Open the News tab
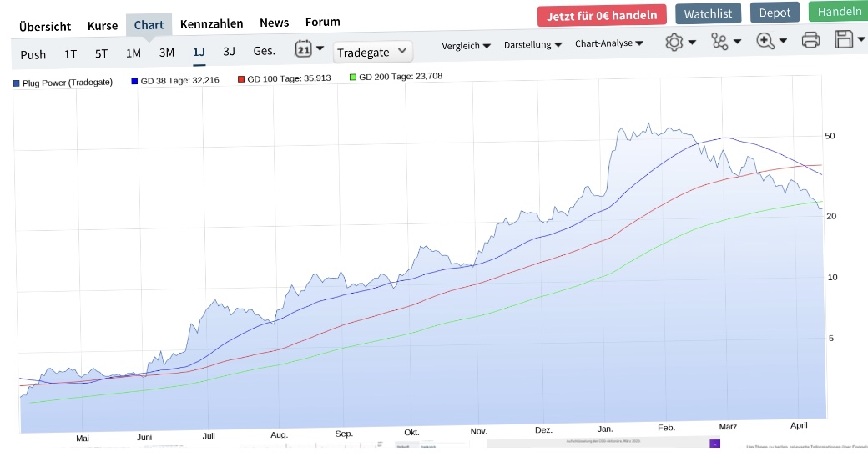The height and width of the screenshot is (462, 868). [x=275, y=23]
